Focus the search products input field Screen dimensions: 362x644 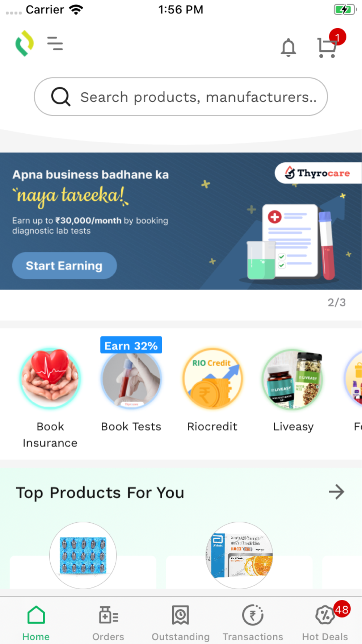click(181, 97)
